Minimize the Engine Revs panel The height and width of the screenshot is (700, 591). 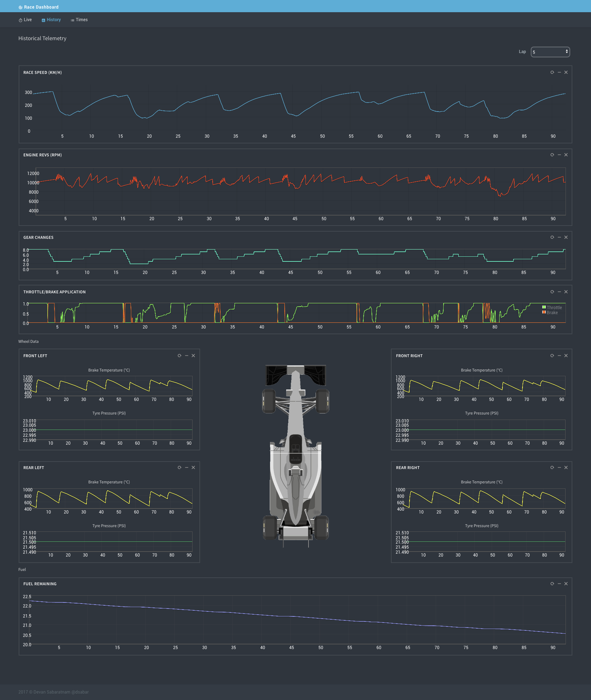click(559, 155)
